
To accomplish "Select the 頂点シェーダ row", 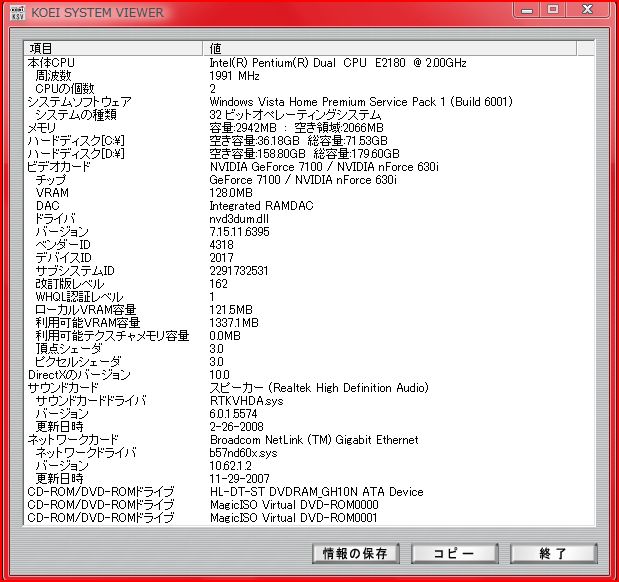I will click(x=69, y=349).
